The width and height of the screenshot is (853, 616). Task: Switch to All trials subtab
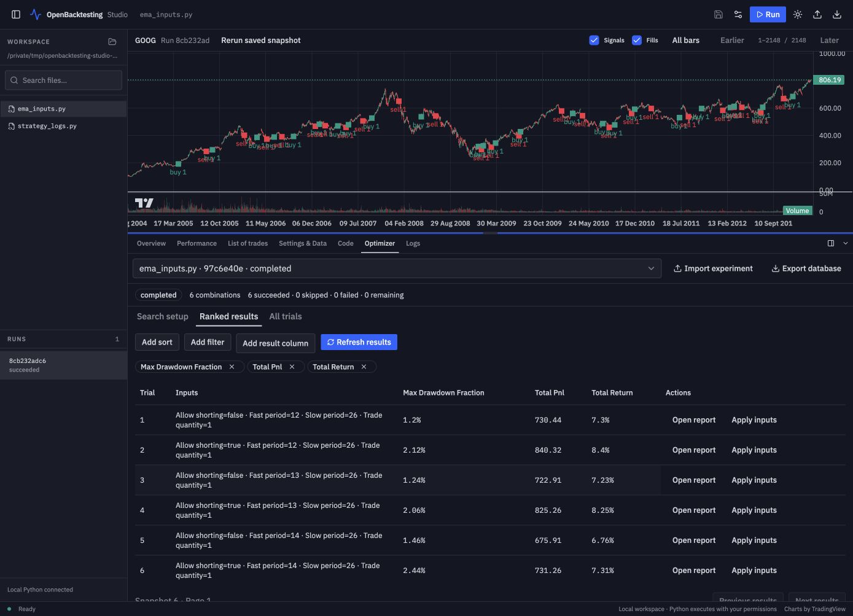pos(286,316)
